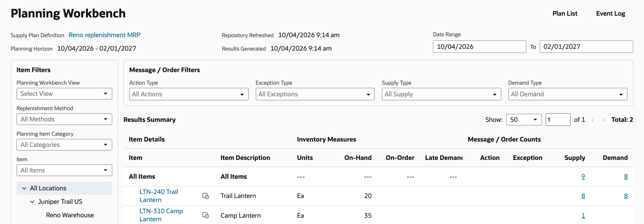Go to next results page arrow
Image resolution: width=644 pixels, height=224 pixels.
point(604,120)
